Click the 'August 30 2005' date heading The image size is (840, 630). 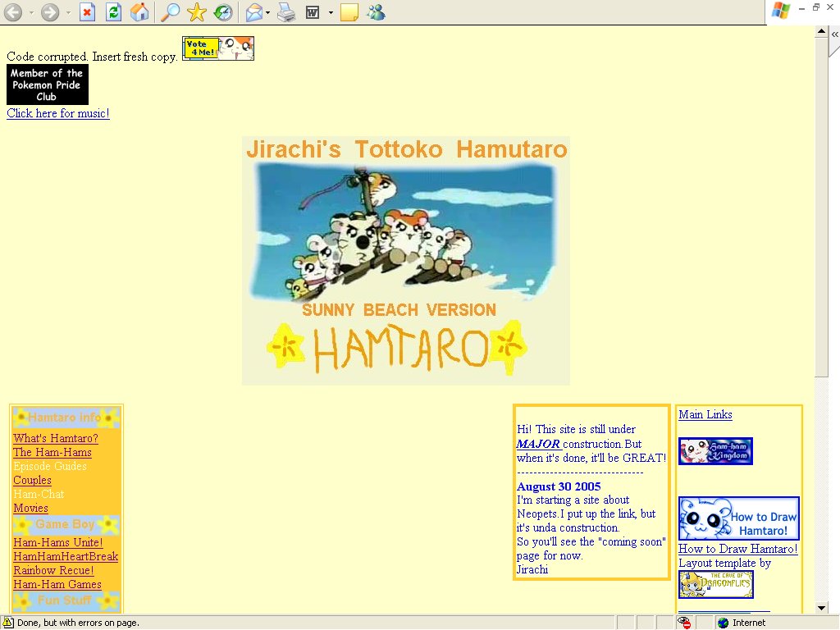(x=559, y=486)
